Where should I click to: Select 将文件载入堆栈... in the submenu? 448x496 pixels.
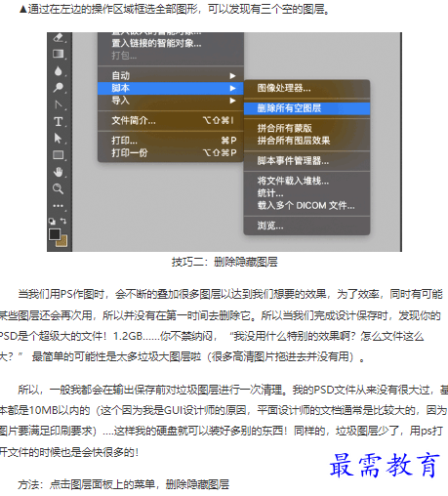306,181
